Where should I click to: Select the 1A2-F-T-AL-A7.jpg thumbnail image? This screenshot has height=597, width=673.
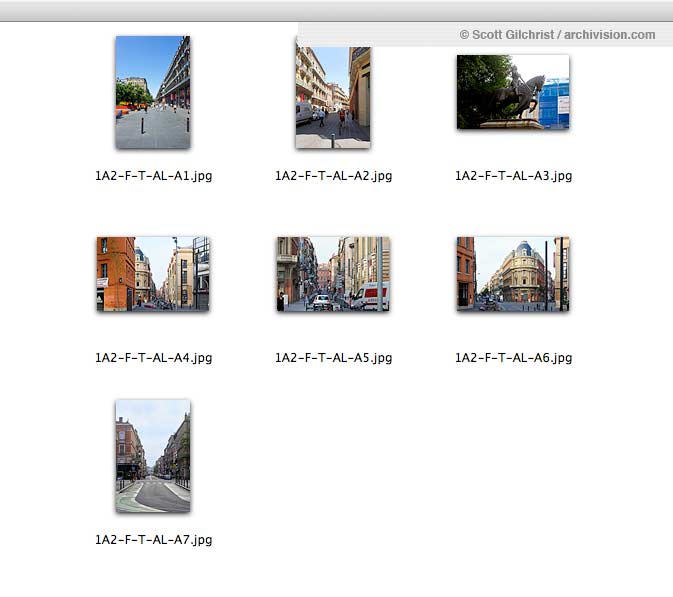click(x=153, y=456)
